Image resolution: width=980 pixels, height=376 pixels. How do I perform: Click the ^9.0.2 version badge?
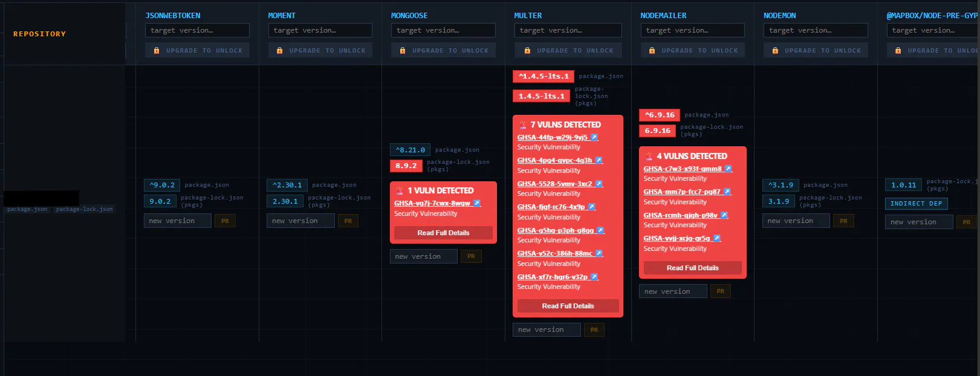click(162, 185)
